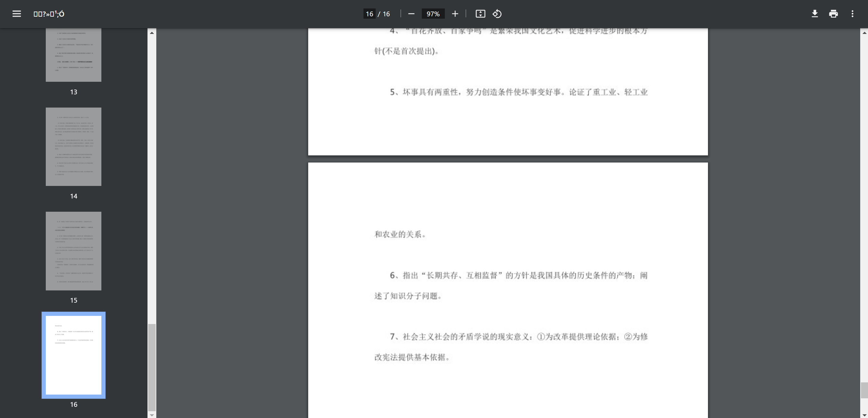The image size is (868, 418).
Task: Download the PDF file
Action: click(x=815, y=14)
